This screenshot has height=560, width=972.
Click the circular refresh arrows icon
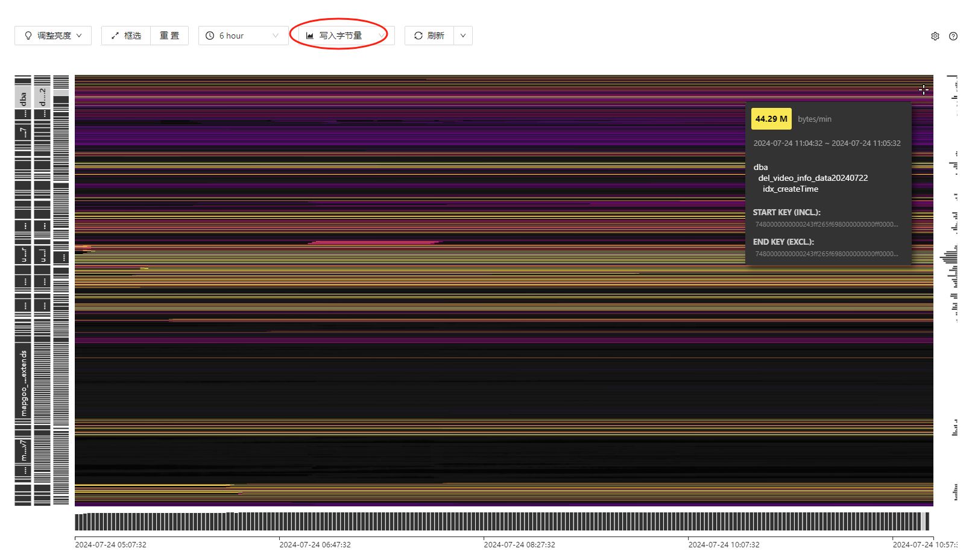pos(418,36)
